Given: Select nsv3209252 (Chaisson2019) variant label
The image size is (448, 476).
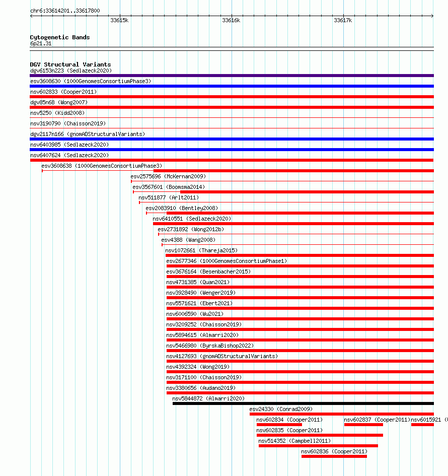Looking at the screenshot, I should point(204,325).
